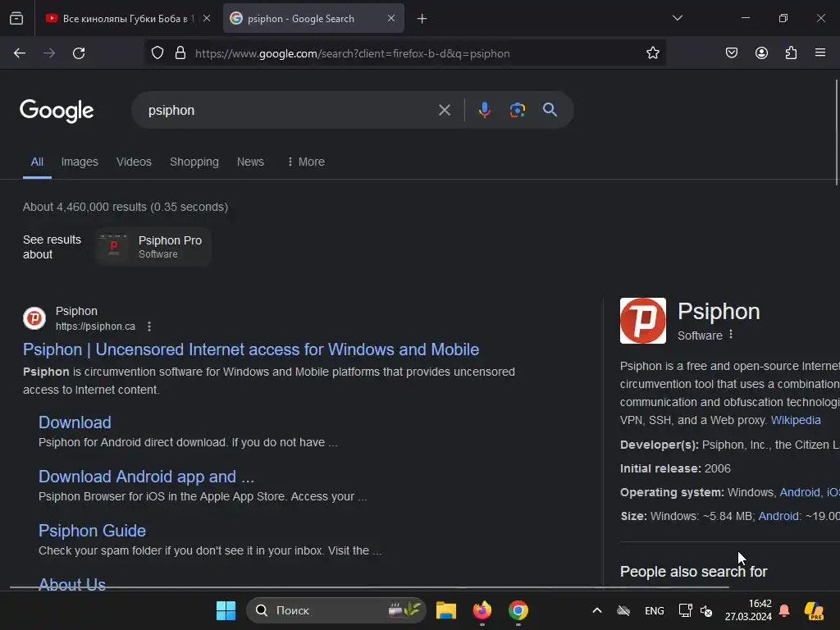Click the Psiphon logo in knowledge panel
Image resolution: width=840 pixels, height=630 pixels.
643,321
